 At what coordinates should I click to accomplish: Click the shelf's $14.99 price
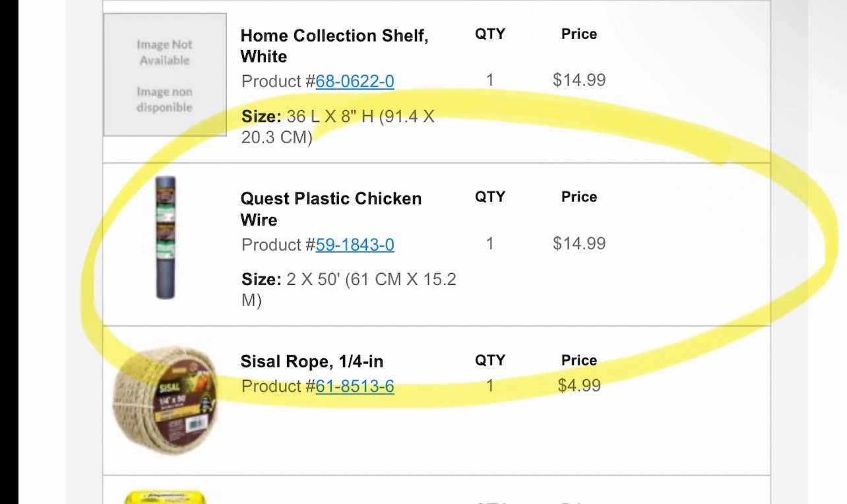[579, 80]
